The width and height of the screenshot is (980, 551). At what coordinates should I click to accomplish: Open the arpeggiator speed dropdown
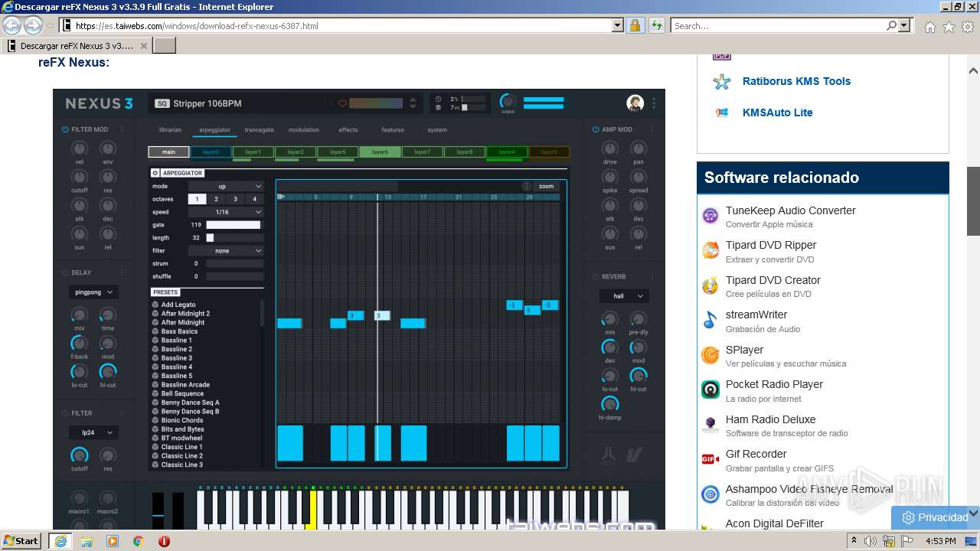(226, 212)
